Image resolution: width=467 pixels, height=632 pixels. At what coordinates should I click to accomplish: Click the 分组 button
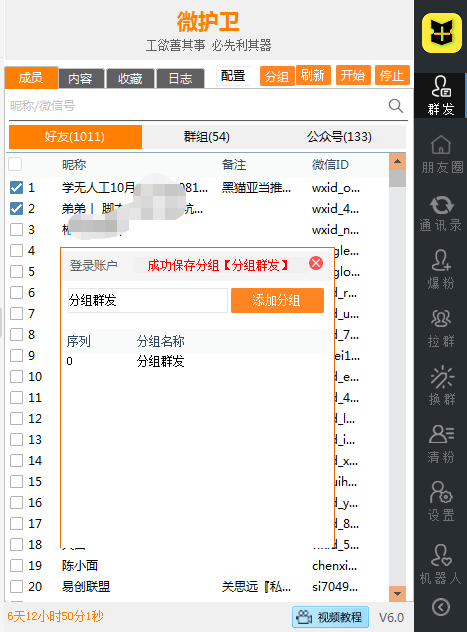[277, 76]
